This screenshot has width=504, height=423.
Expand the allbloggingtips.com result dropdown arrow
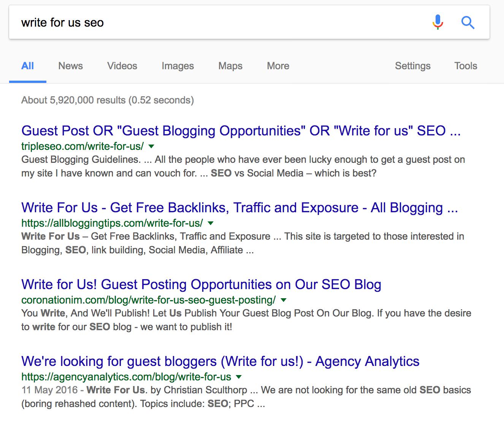pos(211,223)
